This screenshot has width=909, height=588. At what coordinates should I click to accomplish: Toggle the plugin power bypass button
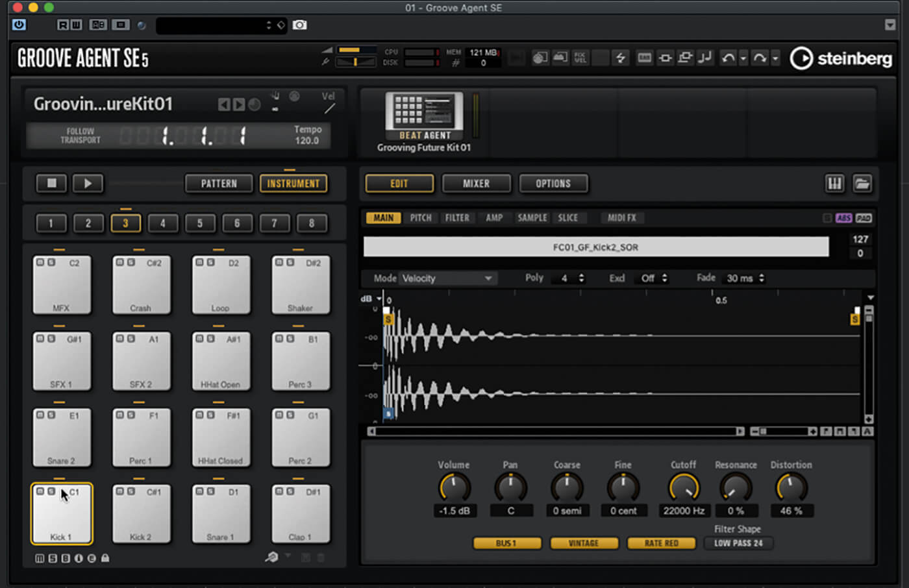pyautogui.click(x=19, y=25)
